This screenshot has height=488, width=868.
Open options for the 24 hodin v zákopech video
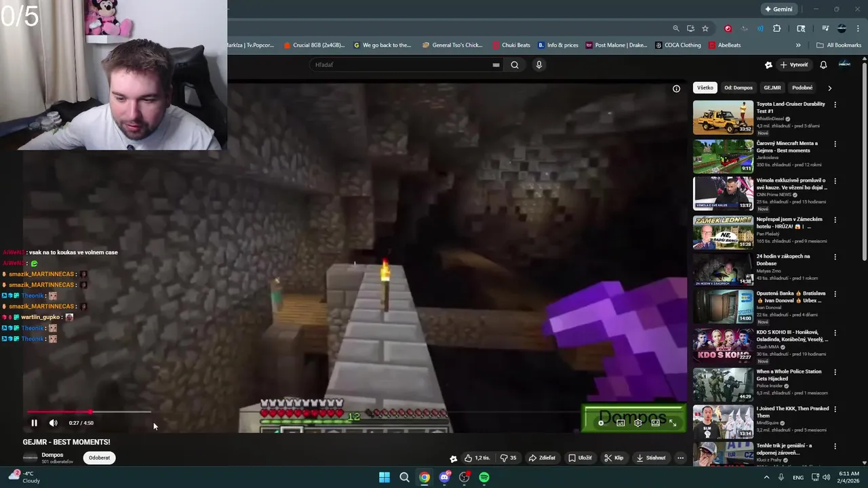click(x=835, y=258)
